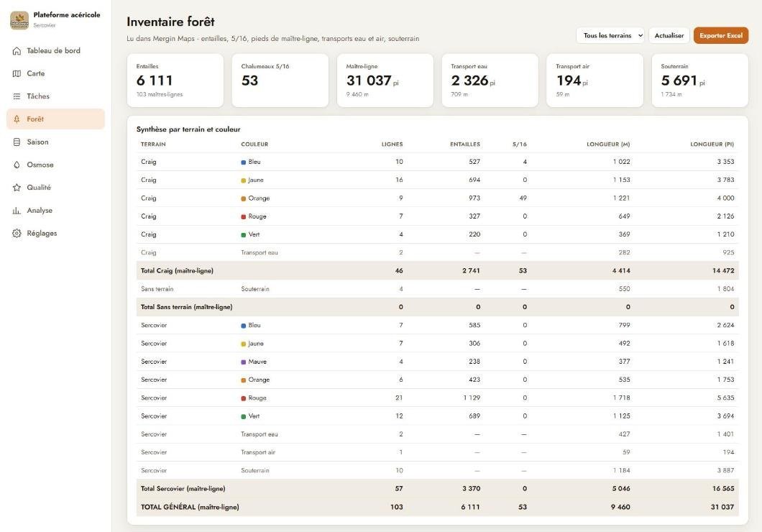
Task: Click the TOTAL GÉNÉRAL (maître-ligne) label
Action: [190, 508]
